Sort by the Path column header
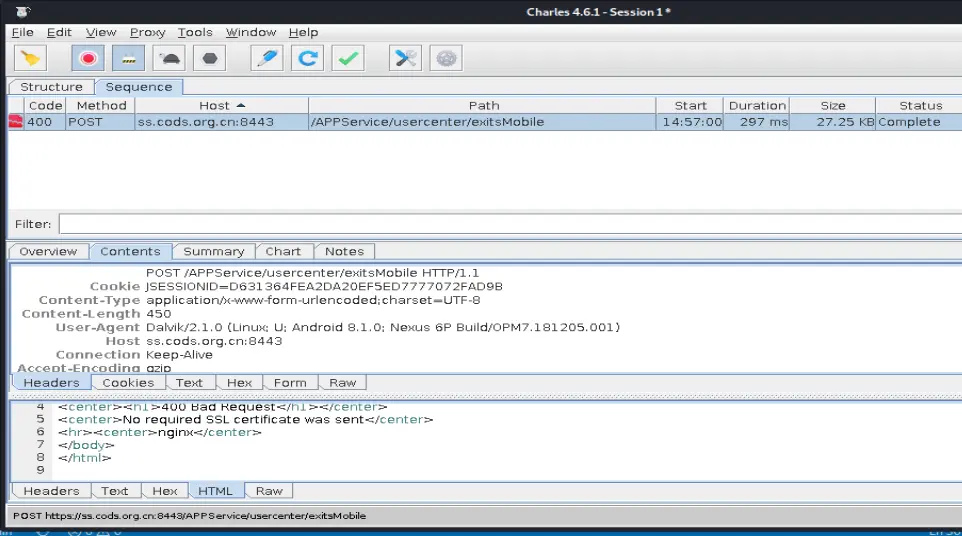Image resolution: width=962 pixels, height=536 pixels. click(x=483, y=105)
